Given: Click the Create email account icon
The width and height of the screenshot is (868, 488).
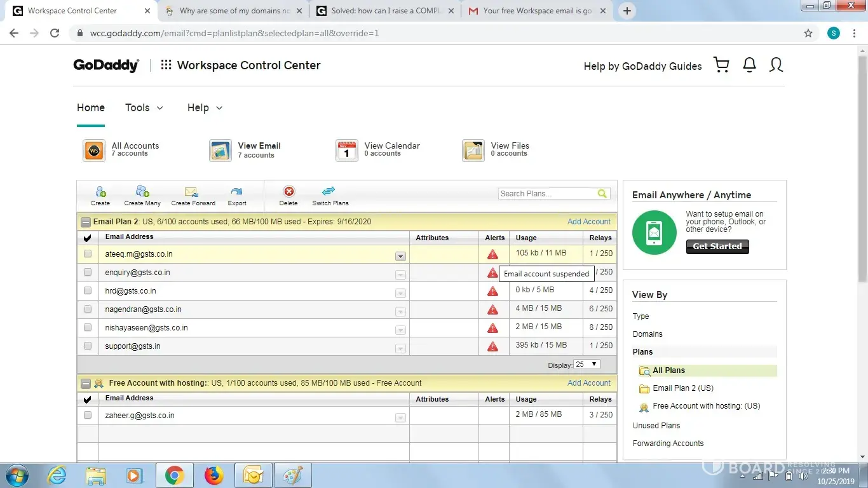Looking at the screenshot, I should (x=100, y=192).
